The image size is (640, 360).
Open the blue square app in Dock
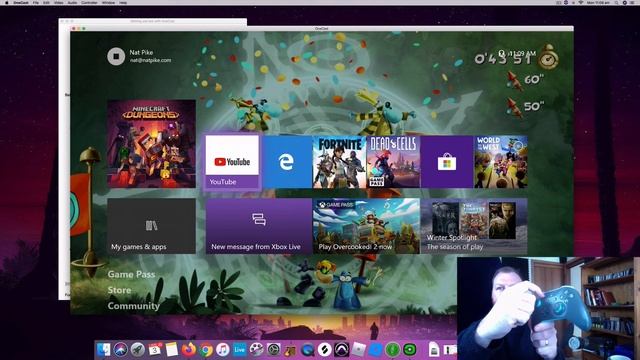click(376, 350)
